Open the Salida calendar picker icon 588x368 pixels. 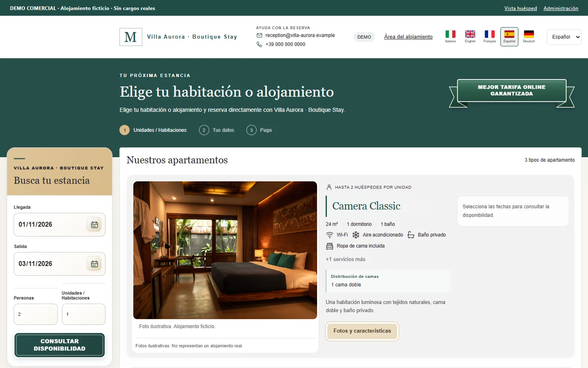94,264
